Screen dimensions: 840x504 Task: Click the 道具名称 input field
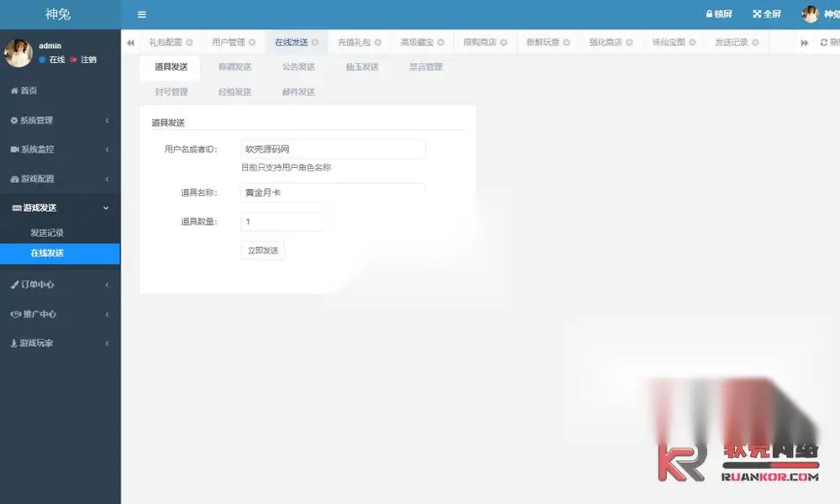point(333,193)
